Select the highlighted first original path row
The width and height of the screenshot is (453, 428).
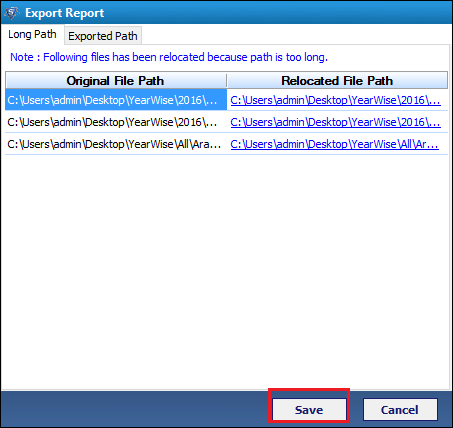click(116, 100)
